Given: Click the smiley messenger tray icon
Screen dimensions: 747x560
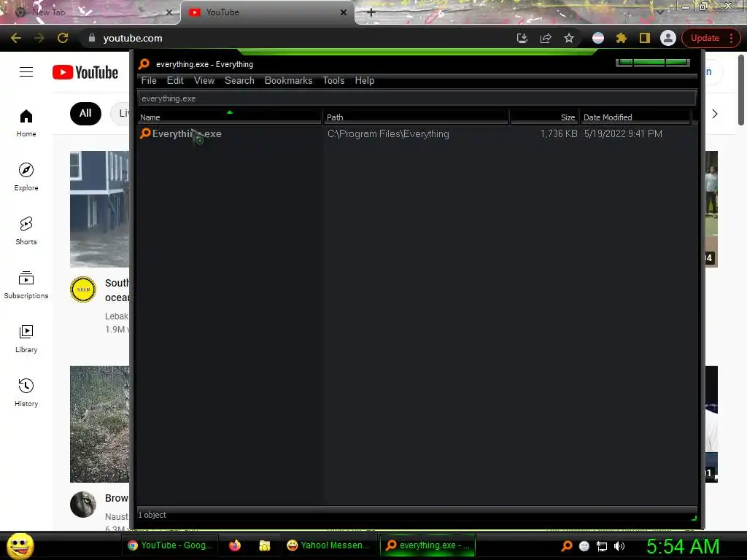Looking at the screenshot, I should pos(584,546).
